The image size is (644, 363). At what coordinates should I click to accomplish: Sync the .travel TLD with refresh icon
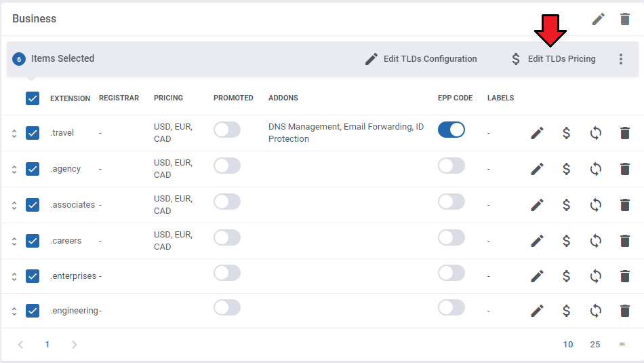pos(596,133)
